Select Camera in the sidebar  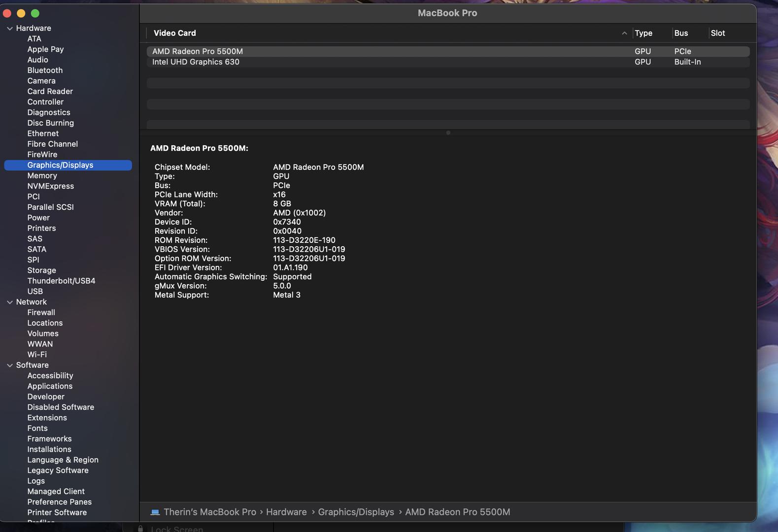click(x=41, y=81)
